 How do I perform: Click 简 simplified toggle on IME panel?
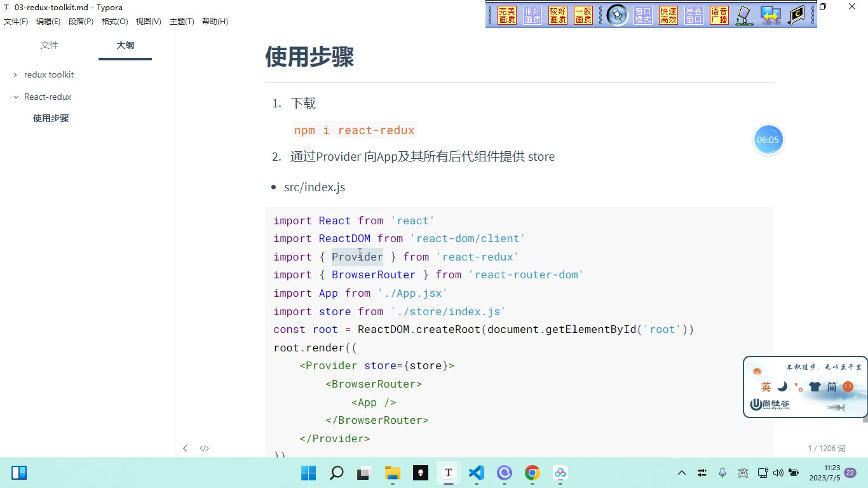832,387
